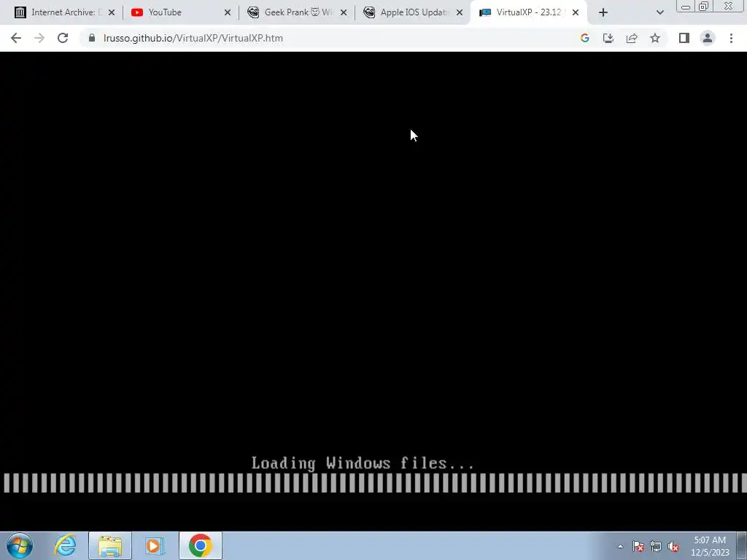Viewport: 747px width, 560px height.
Task: Click the browser forward arrow
Action: [39, 38]
